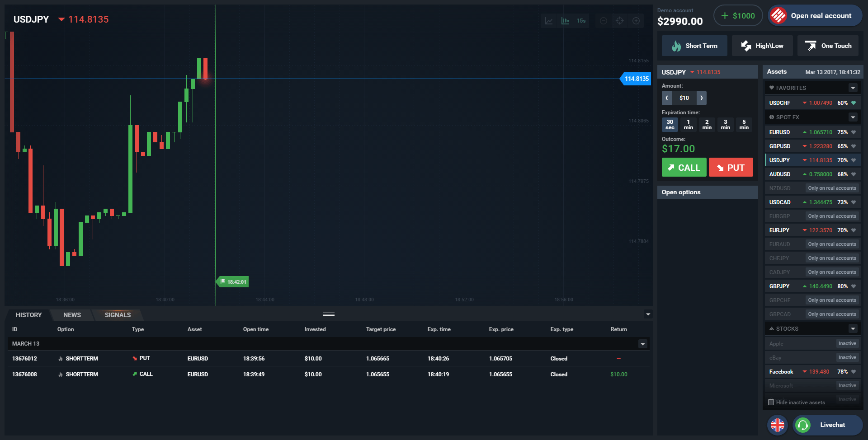
Task: Favorite EURUSD with heart icon
Action: 854,132
